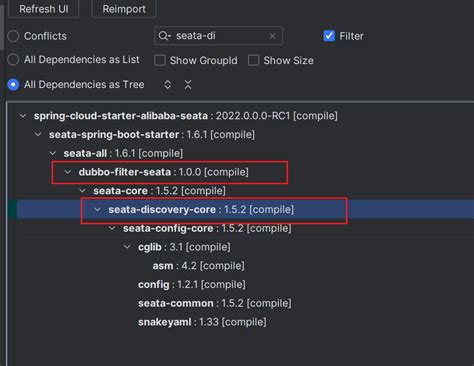
Task: Select the Conflicts radio option
Action: [x=13, y=36]
